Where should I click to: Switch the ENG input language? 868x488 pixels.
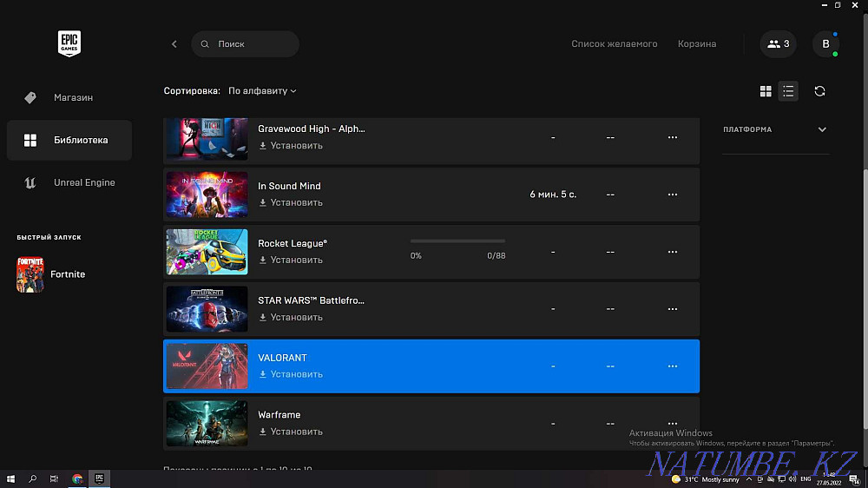(x=806, y=479)
